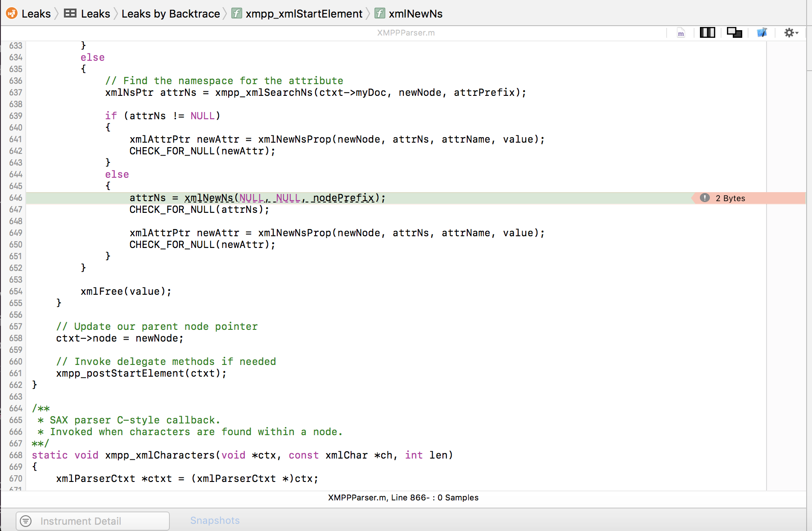Image resolution: width=812 pixels, height=531 pixels.
Task: Click the else keyword on line 634
Action: (x=93, y=58)
